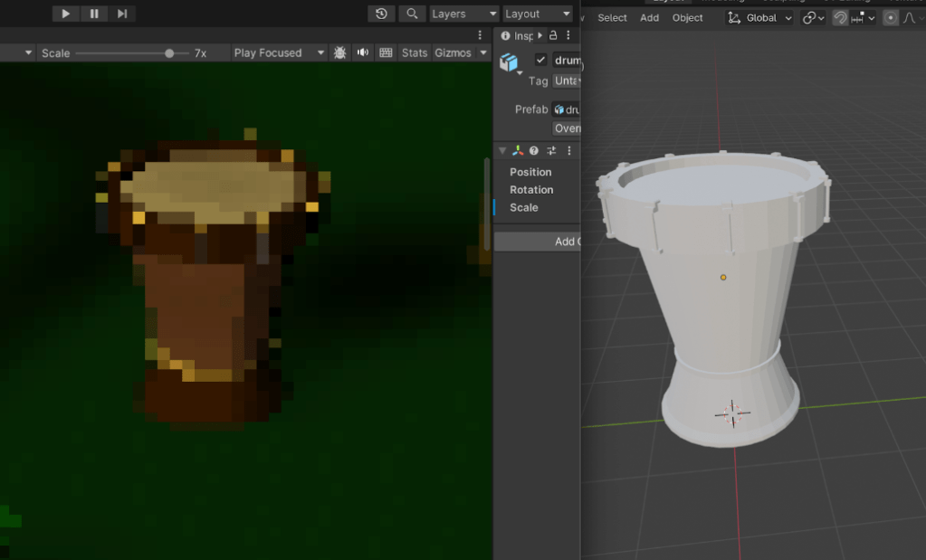Open Blender's Select menu
Viewport: 926px width, 560px height.
[612, 18]
